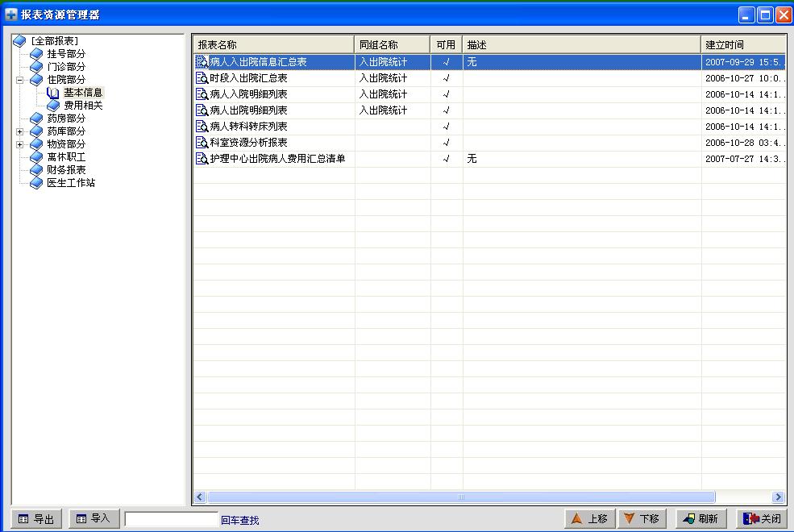Click the report icon for 时段入出院汇总表
794x532 pixels.
[202, 78]
